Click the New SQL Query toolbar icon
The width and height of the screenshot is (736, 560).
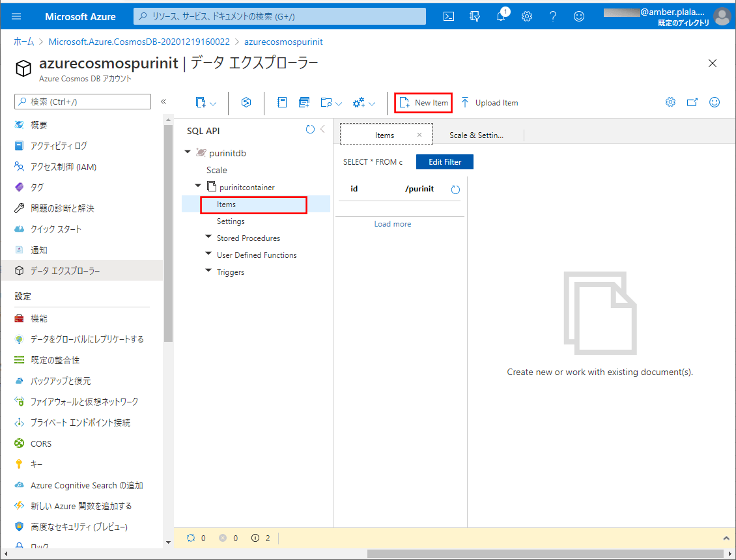[281, 102]
